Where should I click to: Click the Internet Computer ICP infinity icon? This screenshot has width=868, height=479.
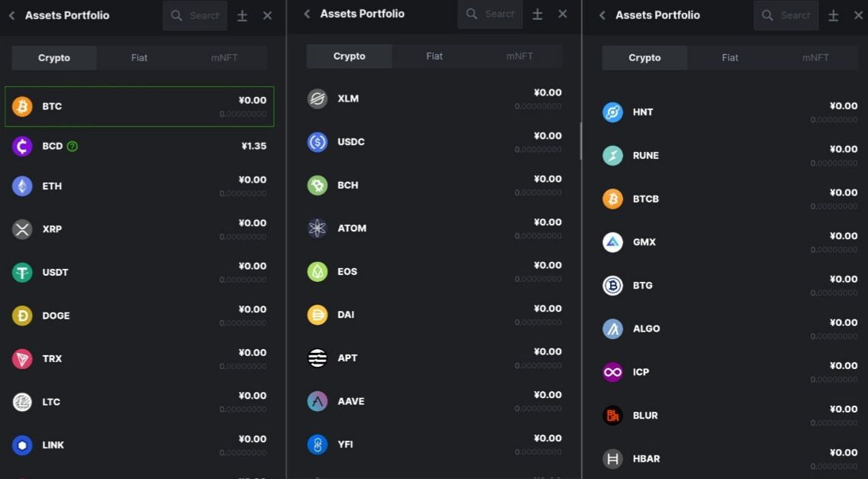[x=613, y=372]
